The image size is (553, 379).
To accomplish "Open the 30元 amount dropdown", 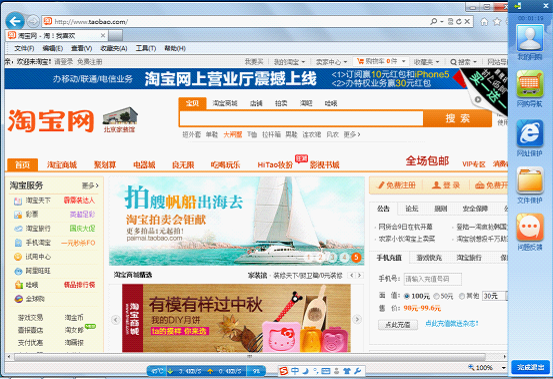I will pos(494,296).
